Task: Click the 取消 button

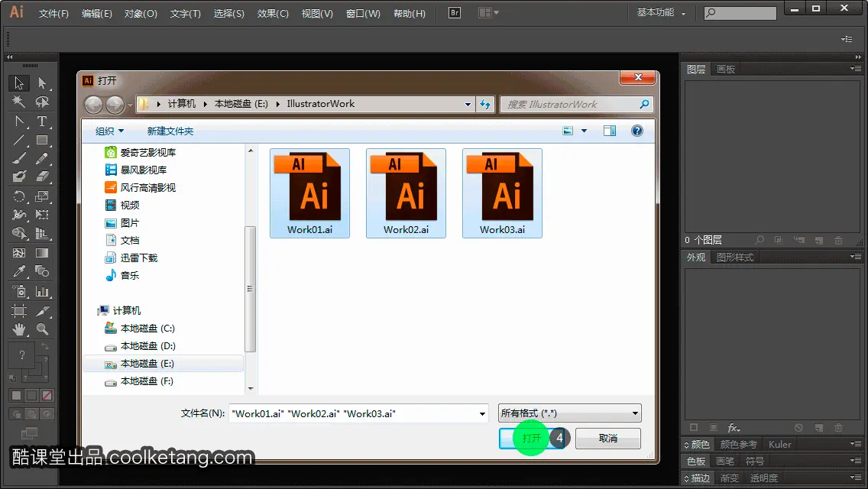Action: coord(607,438)
